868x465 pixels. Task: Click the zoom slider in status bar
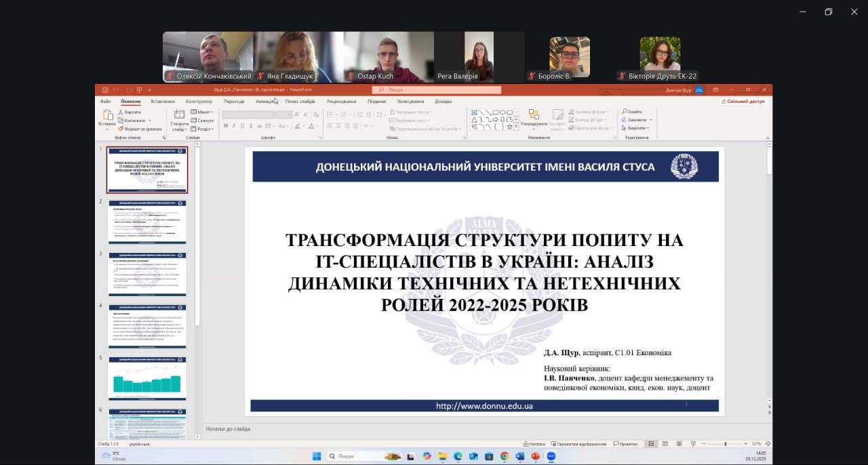[725, 444]
